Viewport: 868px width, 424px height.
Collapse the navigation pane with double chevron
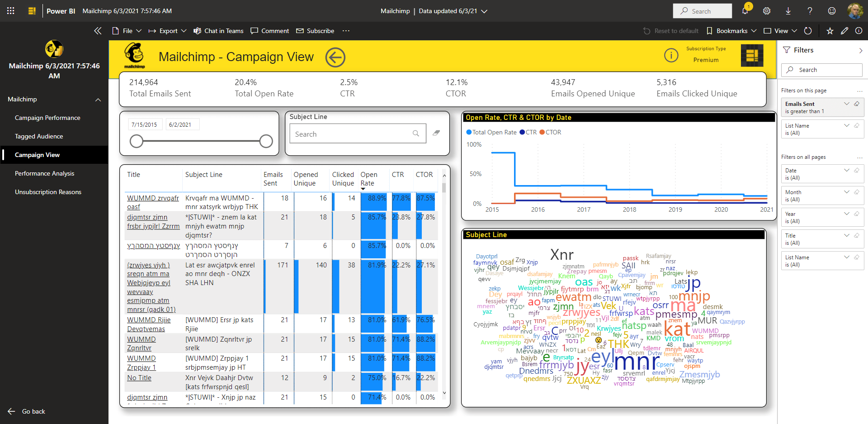98,31
